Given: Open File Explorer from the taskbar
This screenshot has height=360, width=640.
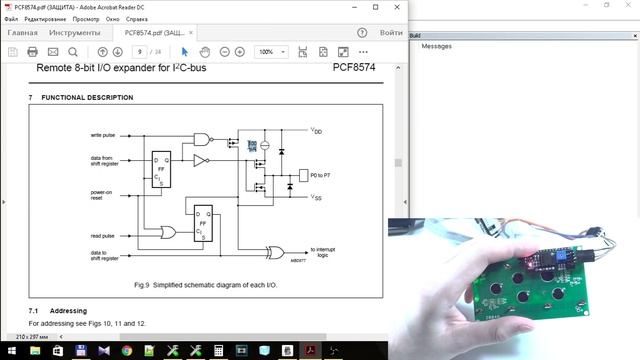Looking at the screenshot, I should point(35,351).
